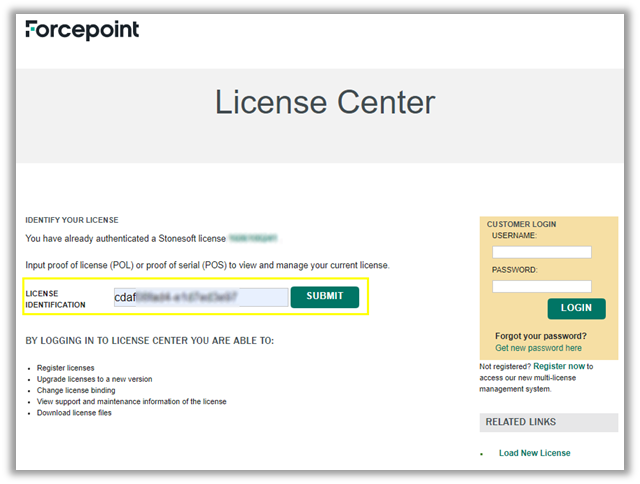640x484 pixels.
Task: Click the Identify Your License heading
Action: click(72, 220)
